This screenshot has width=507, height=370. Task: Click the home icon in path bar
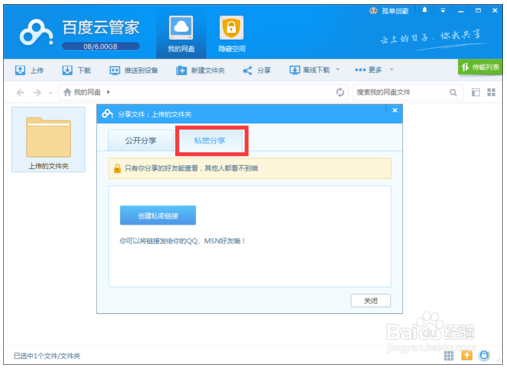(67, 92)
